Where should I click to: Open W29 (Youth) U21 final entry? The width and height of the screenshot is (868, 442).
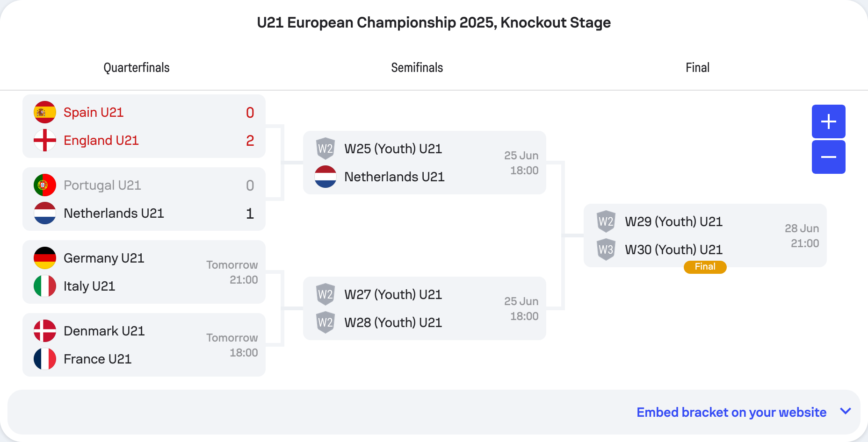673,221
